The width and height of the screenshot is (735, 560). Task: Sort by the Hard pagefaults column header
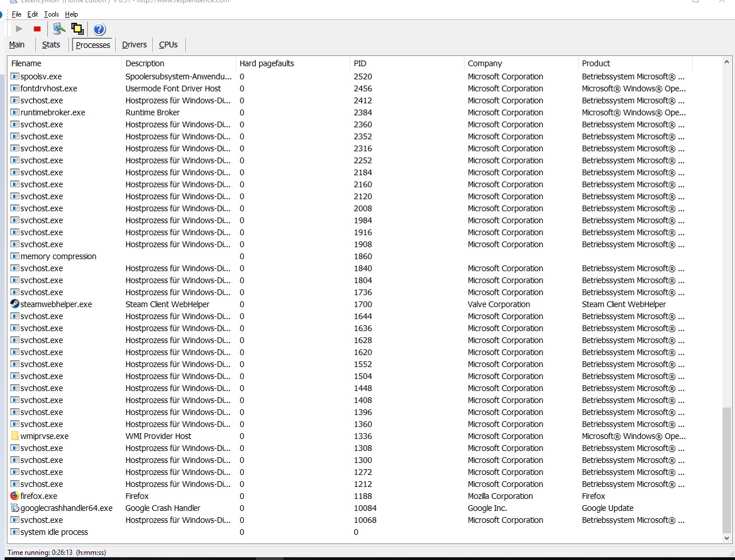click(293, 63)
